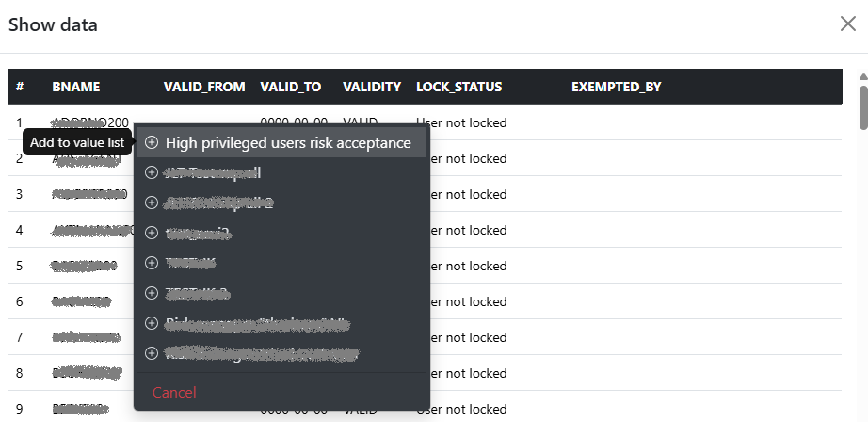Click plus icon of second value list entry
The image size is (868, 422).
152,172
